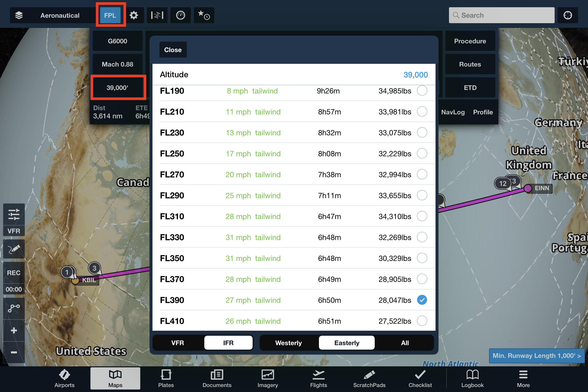Center map on current location icon
Screen dimensions: 588x392
(x=568, y=15)
